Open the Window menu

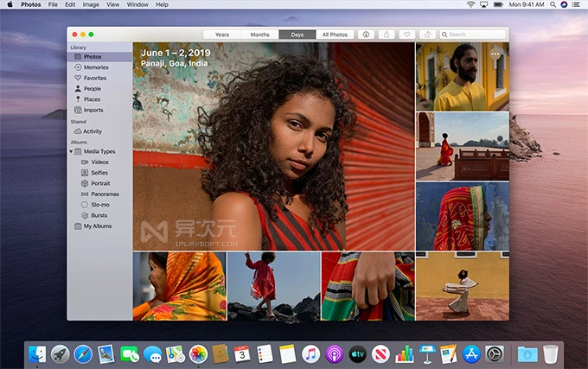pos(137,4)
